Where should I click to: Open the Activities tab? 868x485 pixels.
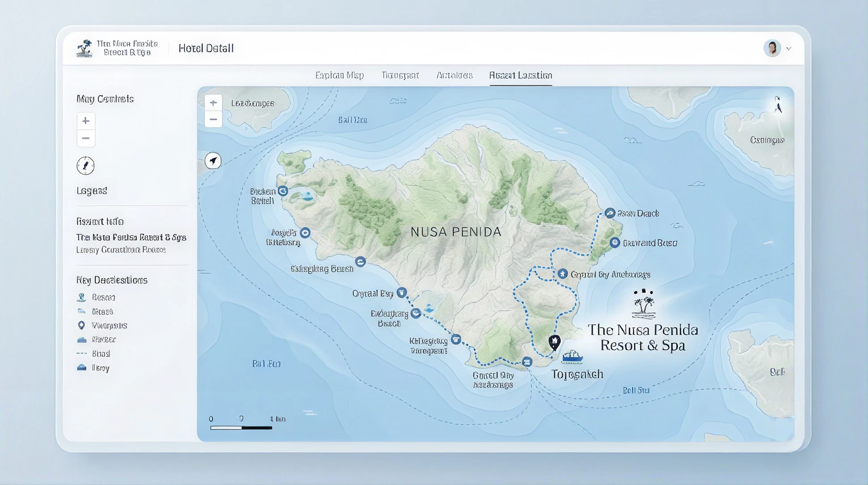click(x=454, y=75)
